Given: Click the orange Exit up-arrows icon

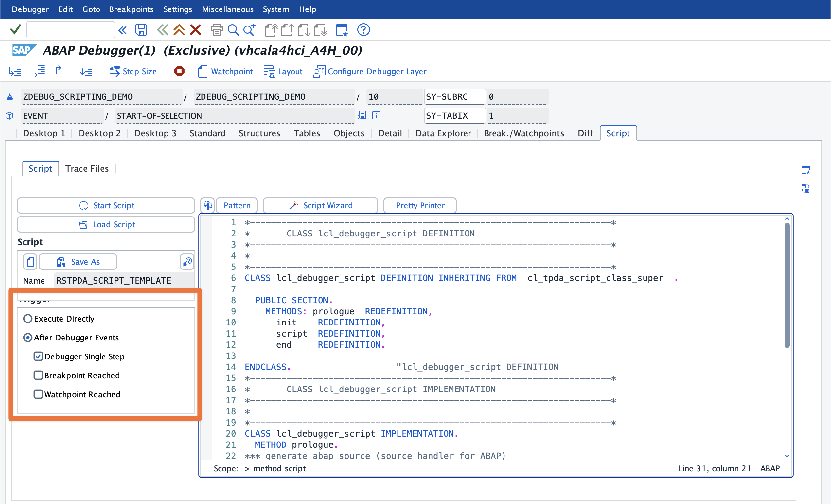Looking at the screenshot, I should pyautogui.click(x=179, y=30).
